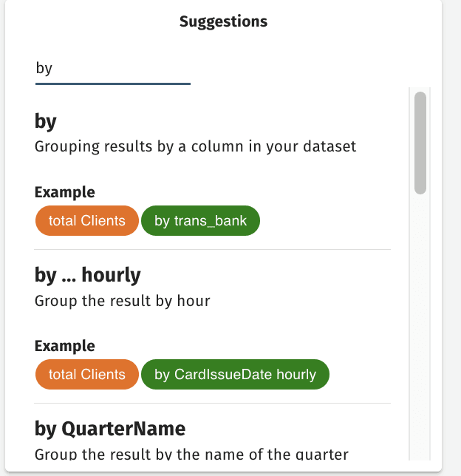461x476 pixels.
Task: Click the underline beneath the search field
Action: (x=112, y=84)
